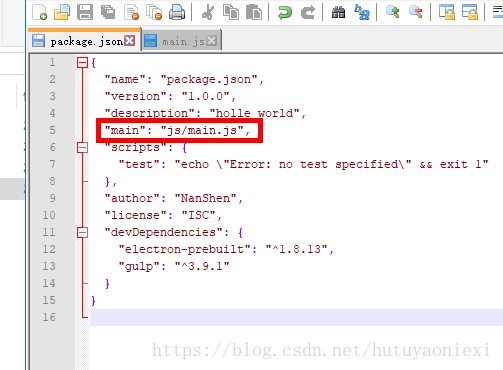
Task: Click the "js/main.js" value text
Action: [202, 130]
